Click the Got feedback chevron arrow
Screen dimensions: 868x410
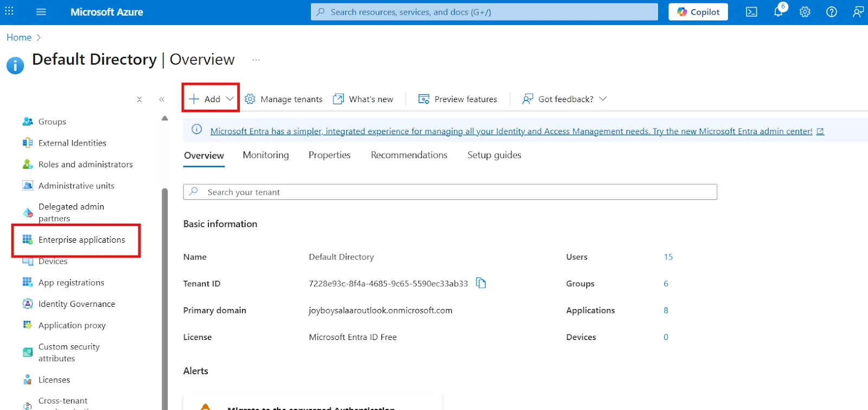pyautogui.click(x=603, y=99)
